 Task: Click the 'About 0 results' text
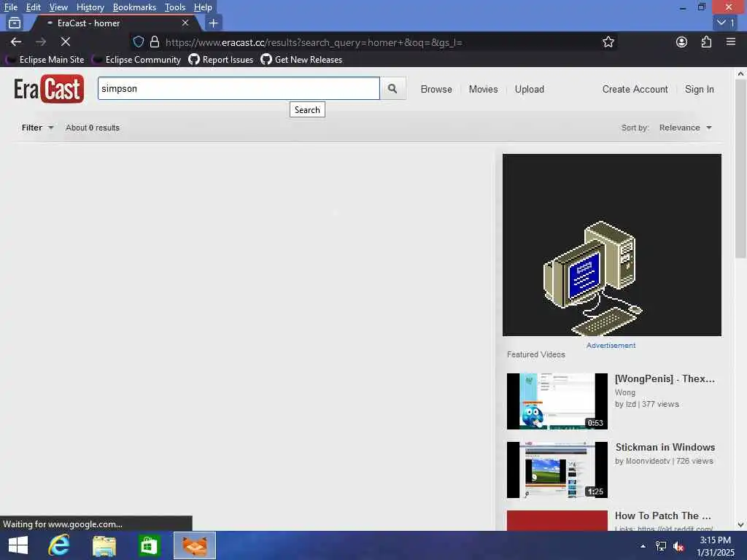[x=93, y=128]
